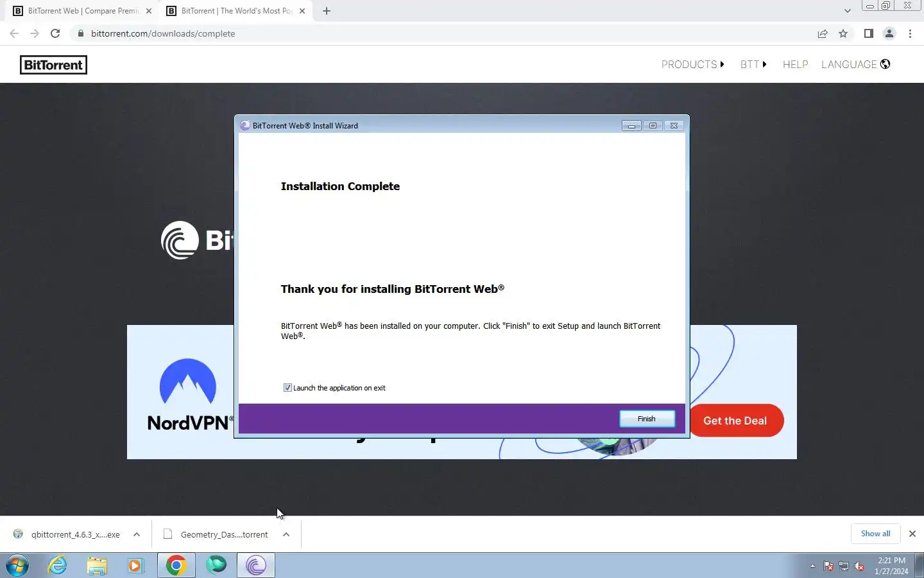
Task: Click the browser back arrow
Action: [14, 33]
